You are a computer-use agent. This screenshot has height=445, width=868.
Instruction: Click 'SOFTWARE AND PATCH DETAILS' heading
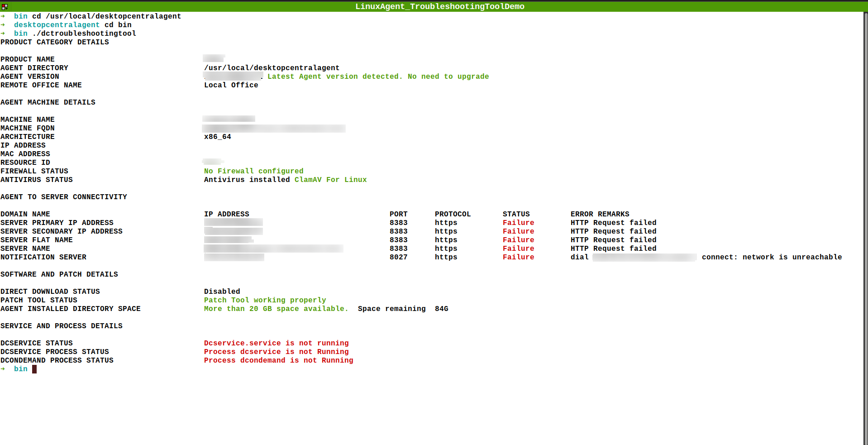59,274
